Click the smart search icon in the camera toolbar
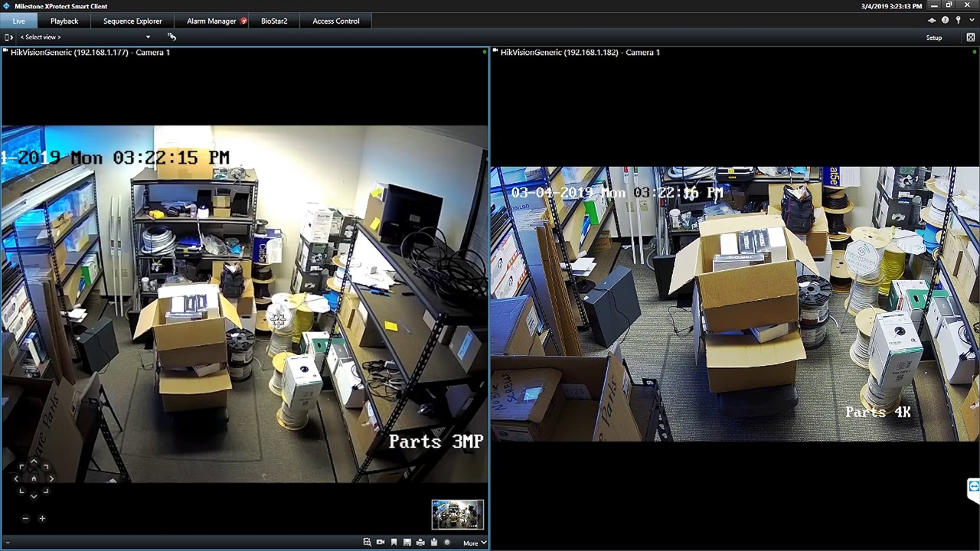 tap(367, 543)
